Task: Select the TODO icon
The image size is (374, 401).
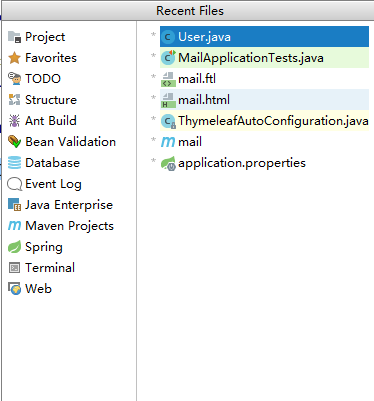Action: tap(14, 79)
